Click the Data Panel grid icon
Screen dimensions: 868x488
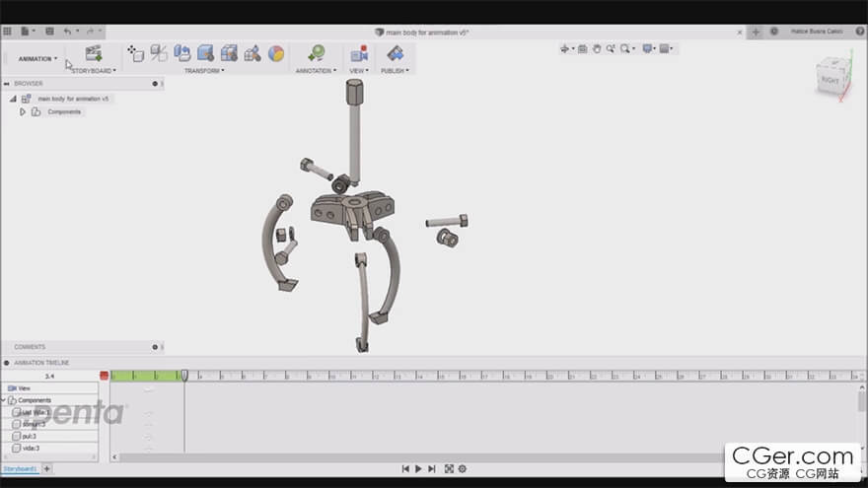tap(8, 32)
